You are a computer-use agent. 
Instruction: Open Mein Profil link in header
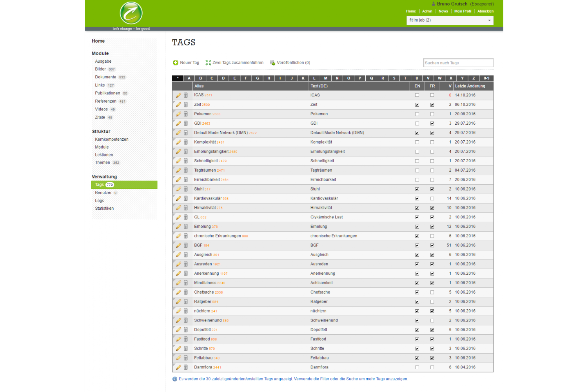coord(463,11)
